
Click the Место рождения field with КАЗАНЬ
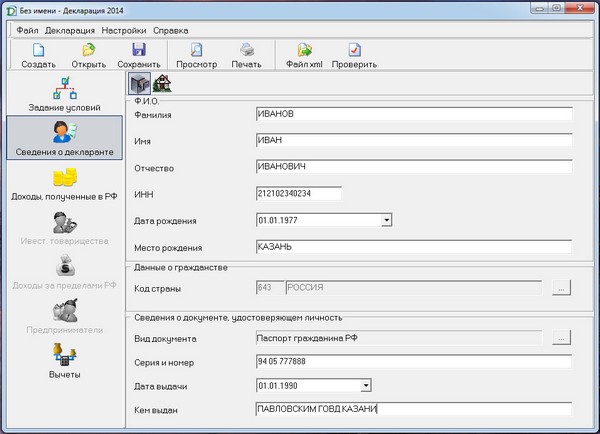pos(414,246)
